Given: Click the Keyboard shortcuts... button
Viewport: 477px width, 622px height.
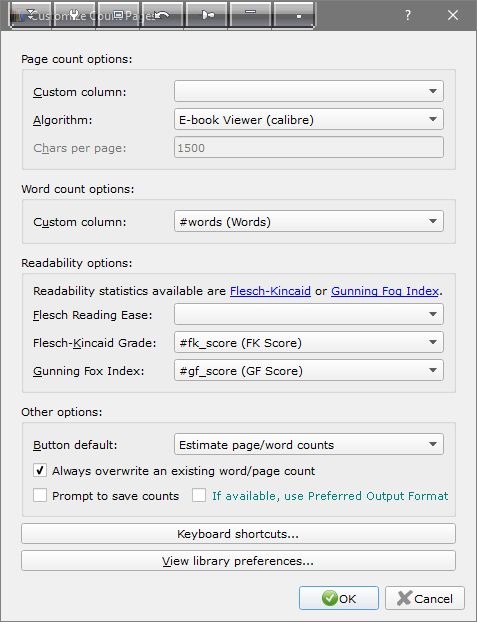Looking at the screenshot, I should (238, 534).
